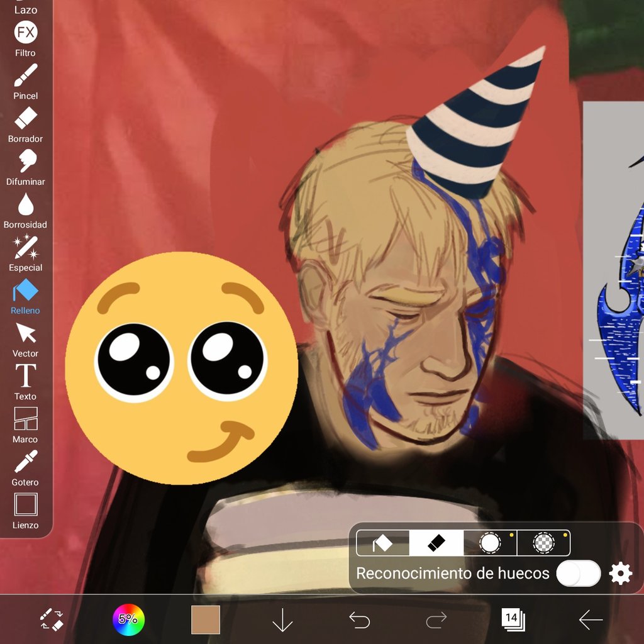
Task: Choose the eraser fill mode
Action: tap(436, 543)
